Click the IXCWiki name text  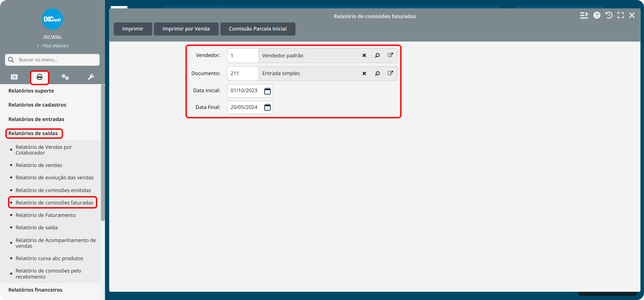pos(52,37)
